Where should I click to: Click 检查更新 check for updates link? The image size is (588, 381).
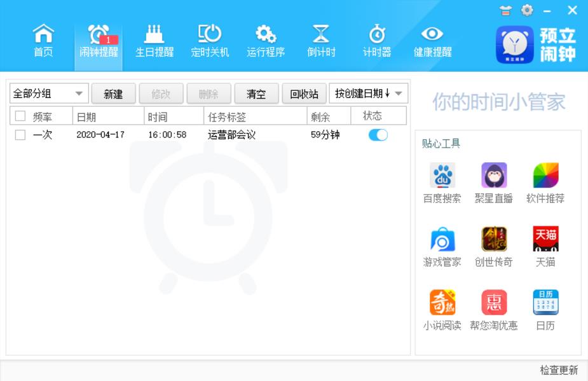(x=559, y=370)
